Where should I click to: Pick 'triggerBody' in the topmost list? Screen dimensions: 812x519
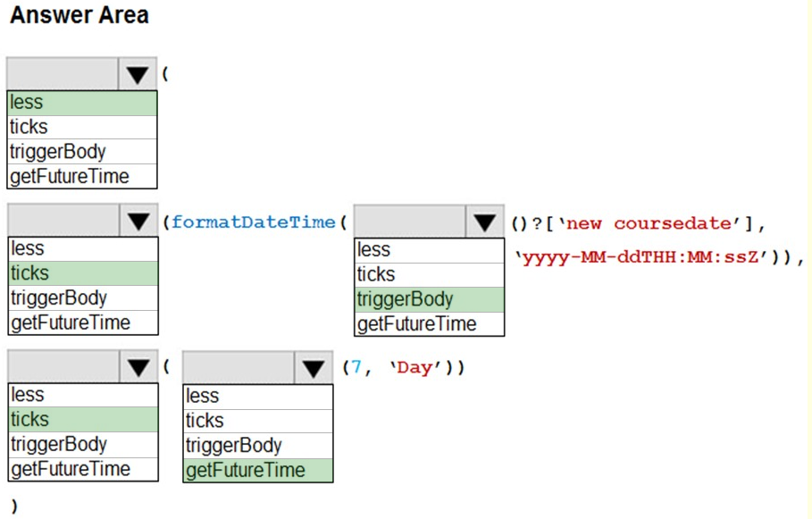[x=82, y=152]
